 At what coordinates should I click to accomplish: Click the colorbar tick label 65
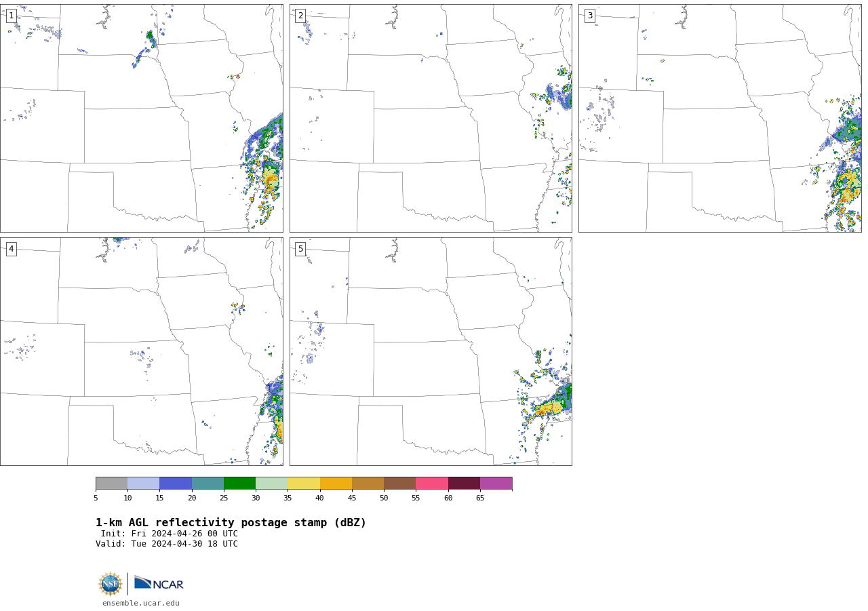coord(480,498)
